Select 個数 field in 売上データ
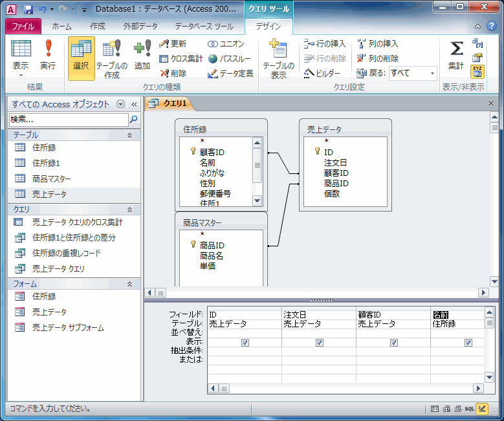 pos(332,193)
